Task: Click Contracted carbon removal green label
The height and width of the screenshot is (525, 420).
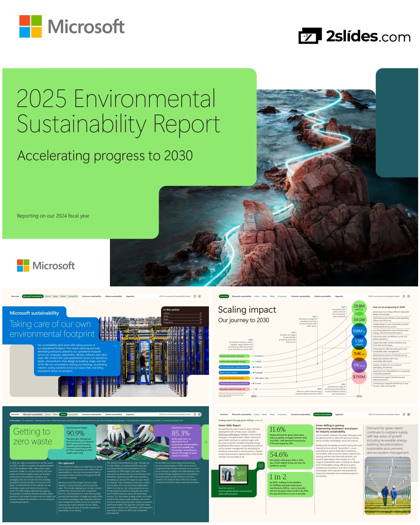Action: point(234,356)
